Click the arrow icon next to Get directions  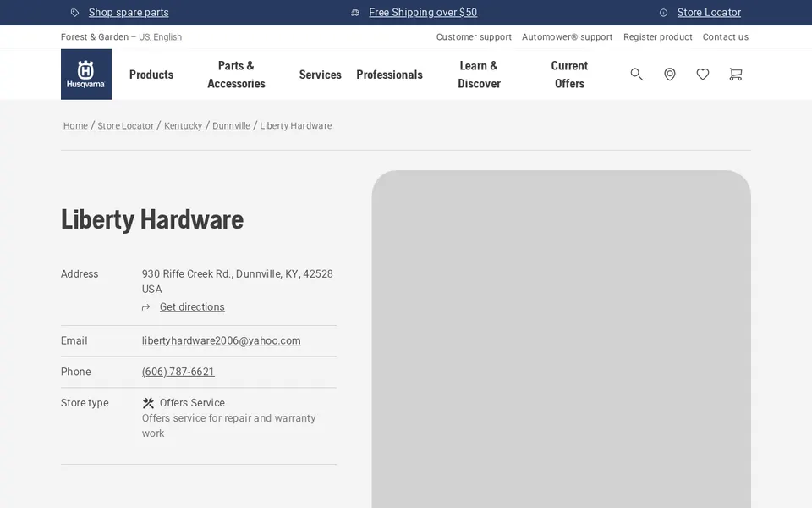tap(146, 307)
